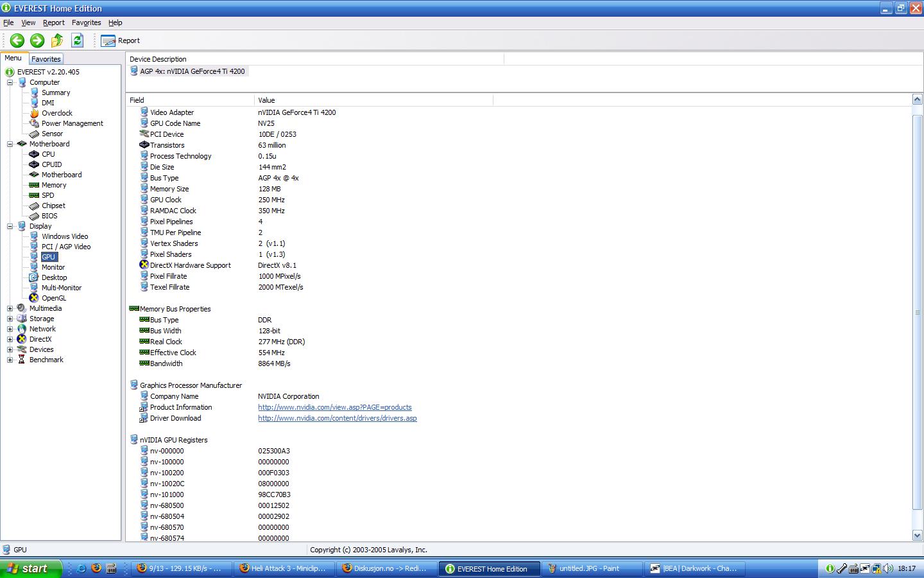924x578 pixels.
Task: Expand the Multimedia node
Action: pos(10,308)
